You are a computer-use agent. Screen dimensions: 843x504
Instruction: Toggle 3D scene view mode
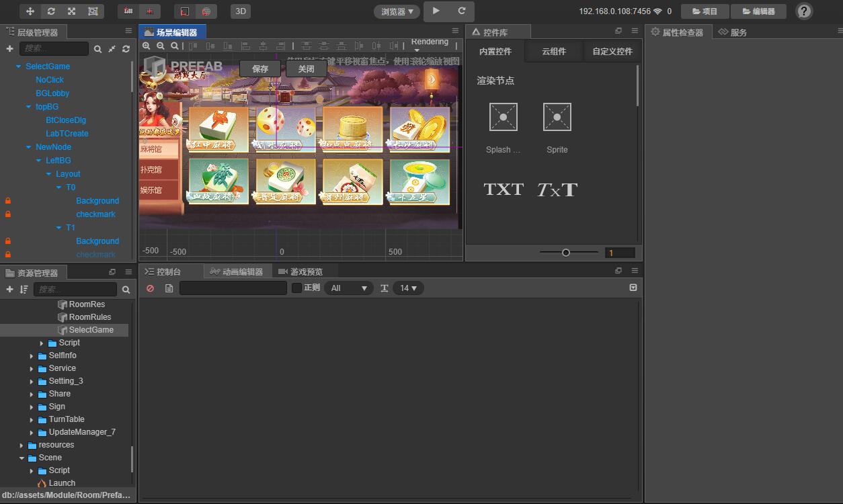241,11
